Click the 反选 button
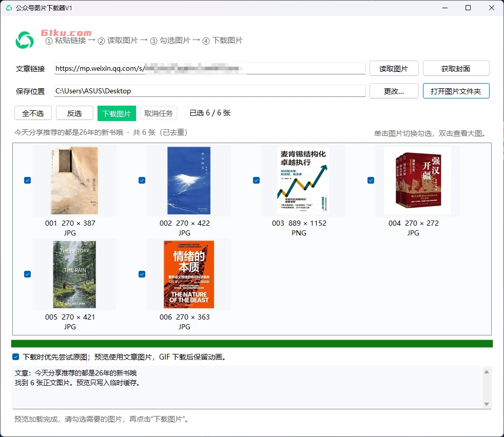The image size is (504, 437). pos(74,113)
